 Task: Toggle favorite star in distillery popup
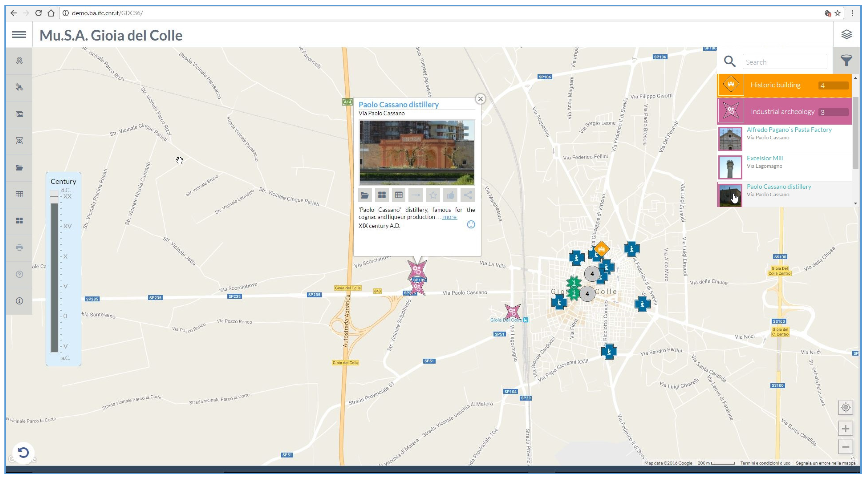tap(433, 195)
